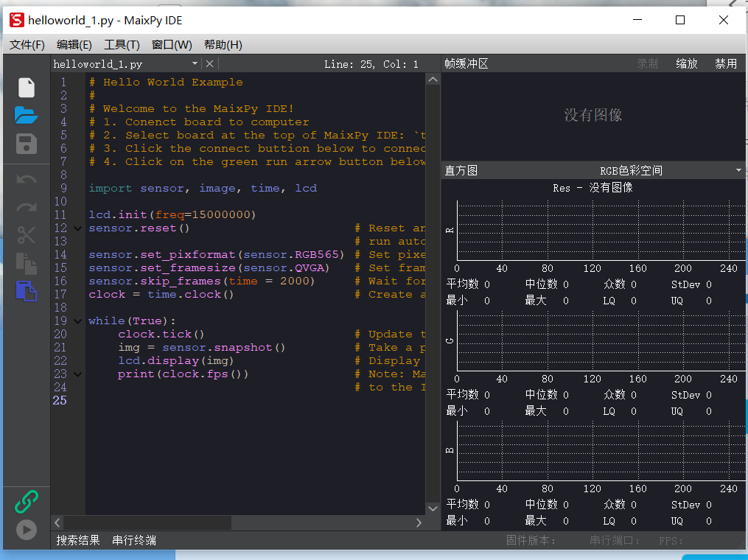Click the 帧缓冲区 panel title
The image size is (748, 560).
(x=466, y=63)
